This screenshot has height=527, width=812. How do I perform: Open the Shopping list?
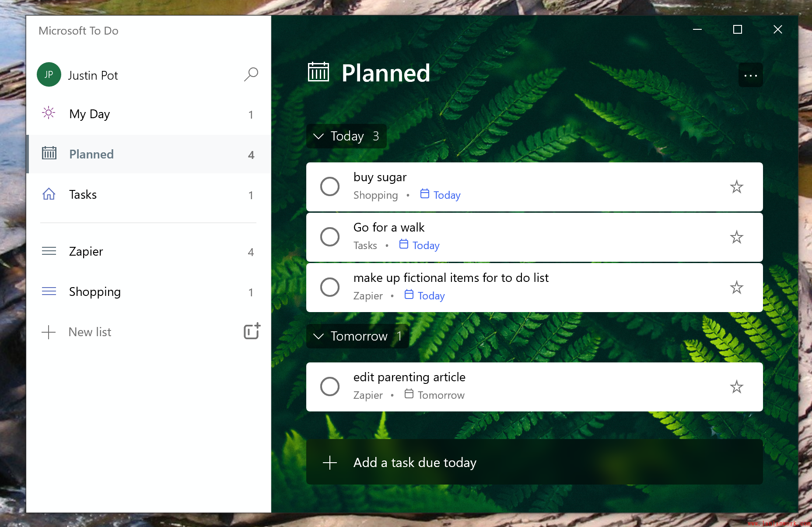[94, 292]
